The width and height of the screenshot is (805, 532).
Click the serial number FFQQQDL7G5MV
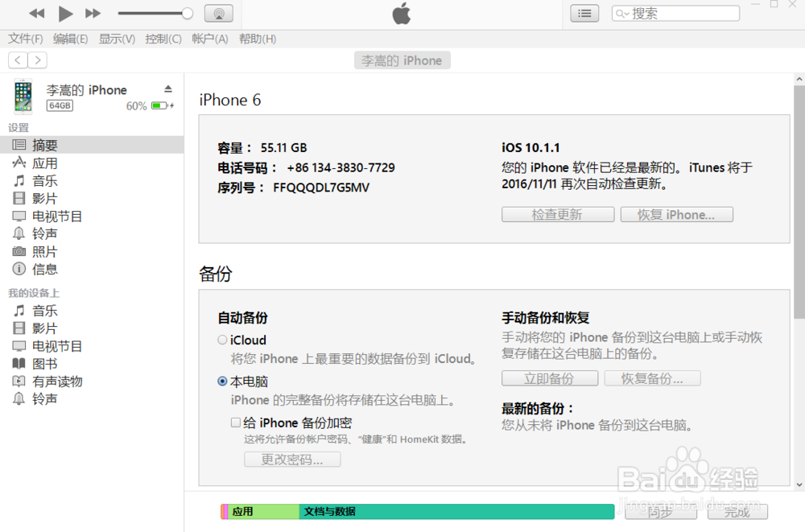[x=321, y=188]
